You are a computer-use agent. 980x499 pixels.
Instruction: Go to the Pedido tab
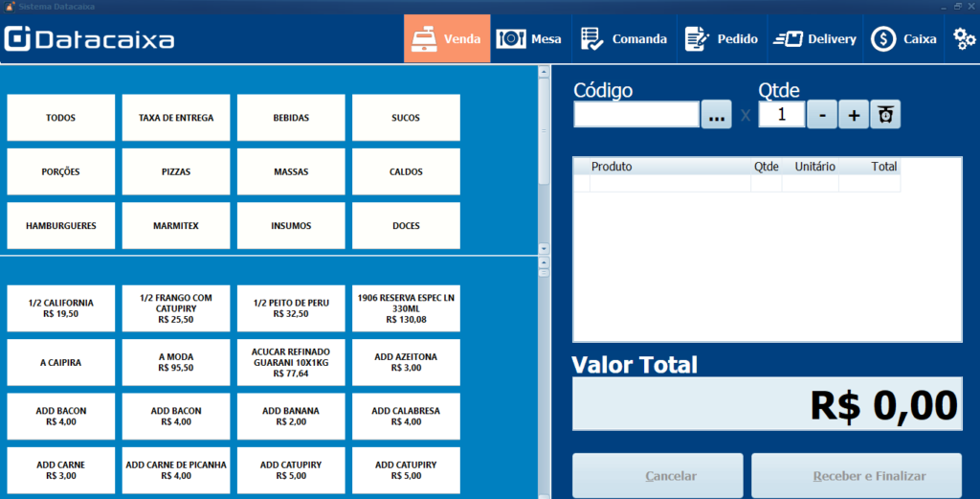tap(722, 38)
